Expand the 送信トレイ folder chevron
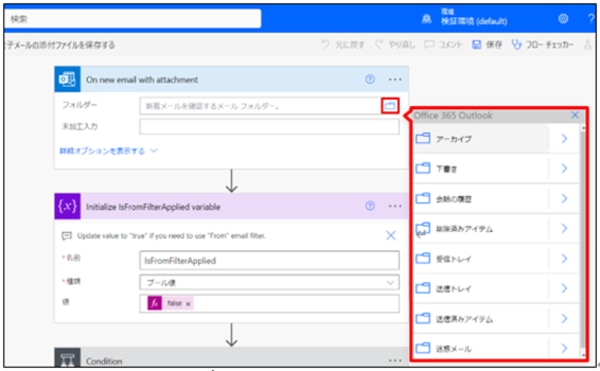The image size is (600, 371). [564, 288]
